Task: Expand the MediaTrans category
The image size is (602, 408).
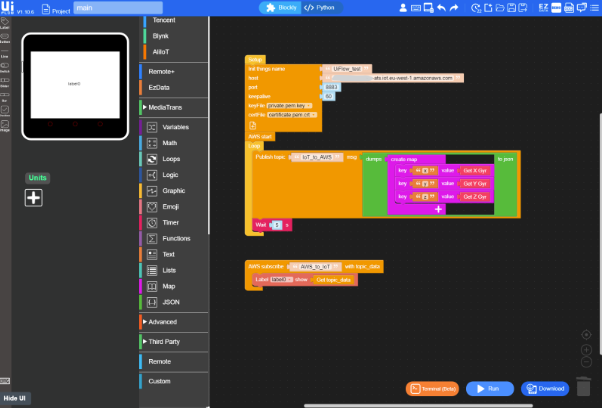Action: pyautogui.click(x=174, y=107)
